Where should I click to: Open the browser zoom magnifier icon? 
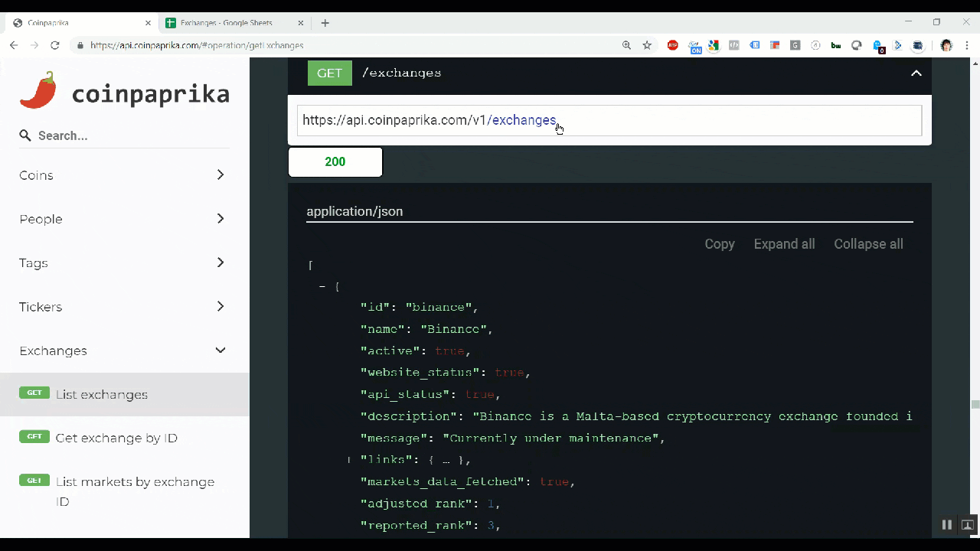click(x=627, y=45)
